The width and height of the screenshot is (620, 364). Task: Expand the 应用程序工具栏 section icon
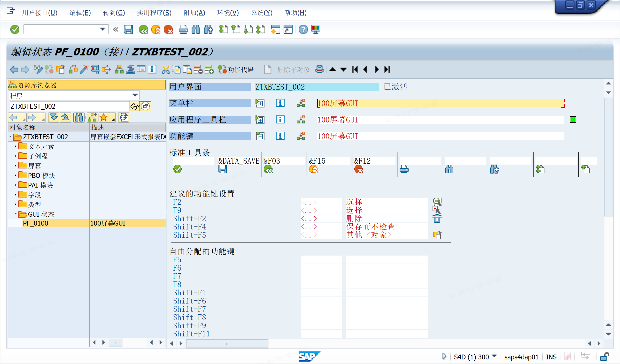(260, 120)
